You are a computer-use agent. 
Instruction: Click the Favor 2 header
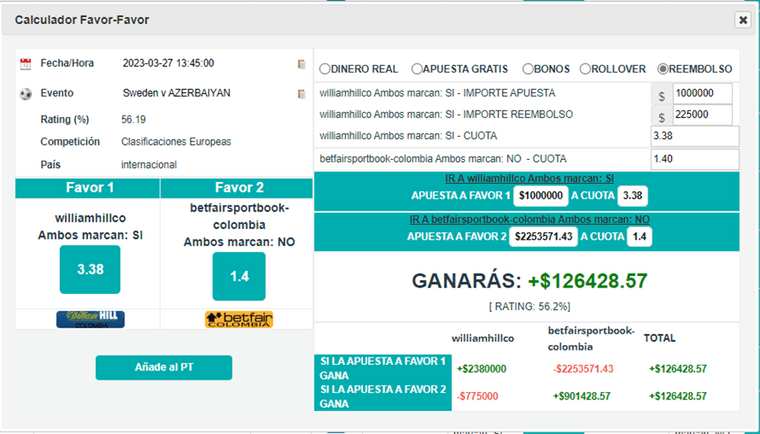[x=239, y=188]
